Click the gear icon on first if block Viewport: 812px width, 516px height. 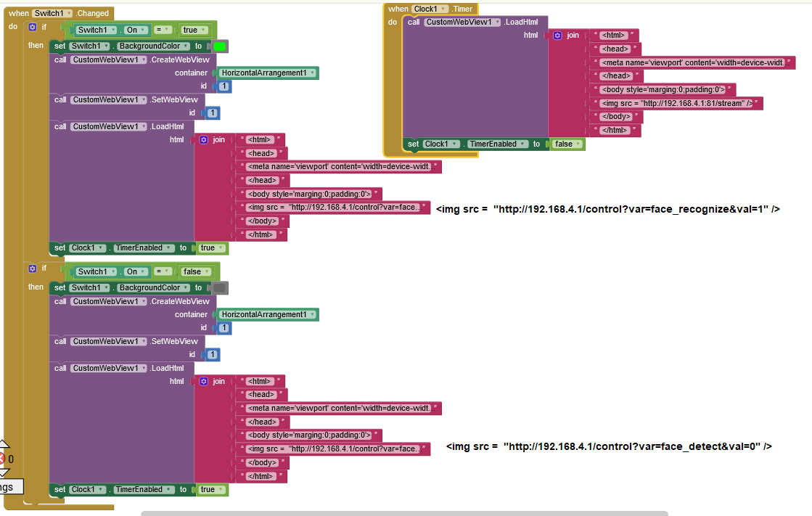32,27
